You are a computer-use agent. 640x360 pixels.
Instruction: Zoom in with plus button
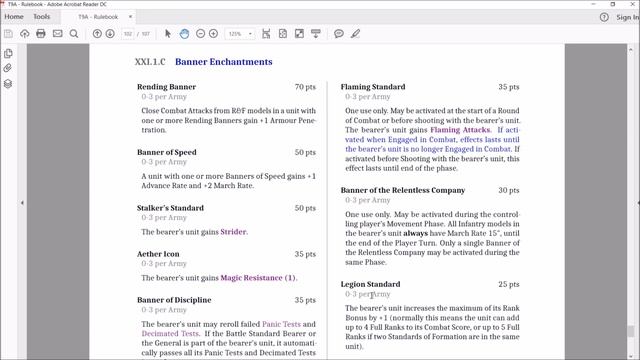pos(213,34)
